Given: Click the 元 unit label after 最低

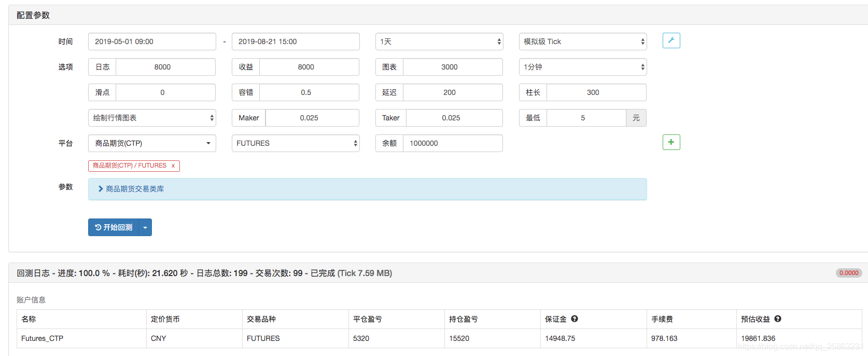Looking at the screenshot, I should [636, 118].
